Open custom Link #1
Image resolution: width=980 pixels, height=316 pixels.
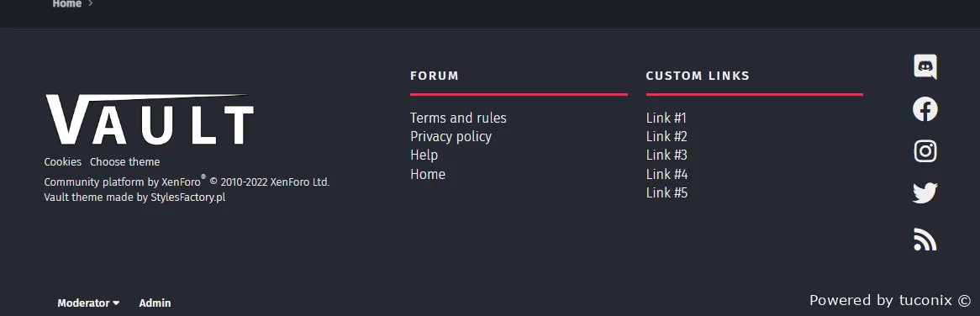coord(667,118)
